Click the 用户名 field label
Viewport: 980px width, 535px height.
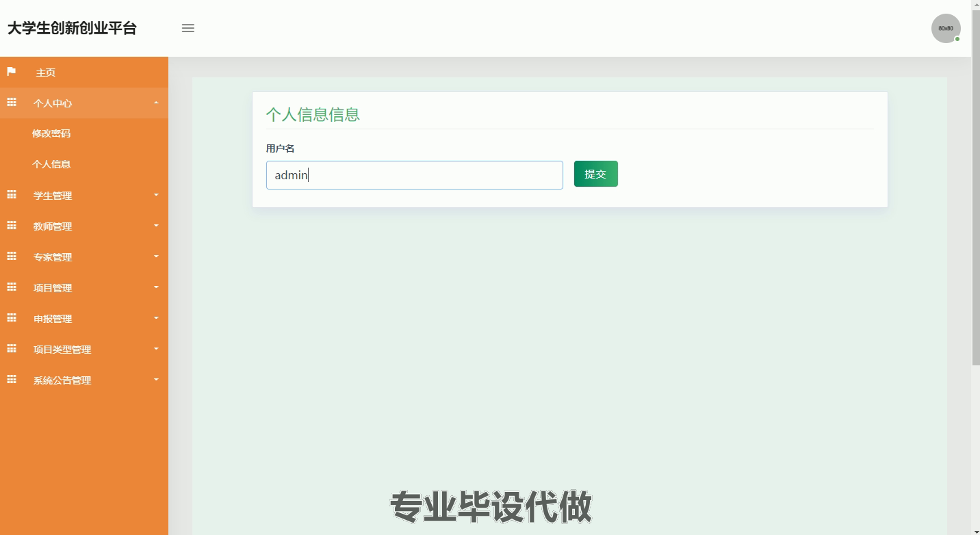[280, 148]
